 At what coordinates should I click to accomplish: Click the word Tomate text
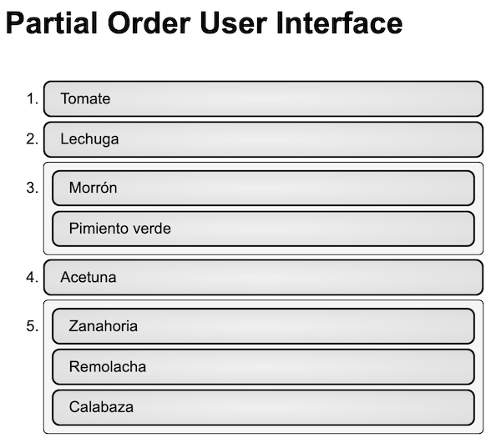[85, 98]
